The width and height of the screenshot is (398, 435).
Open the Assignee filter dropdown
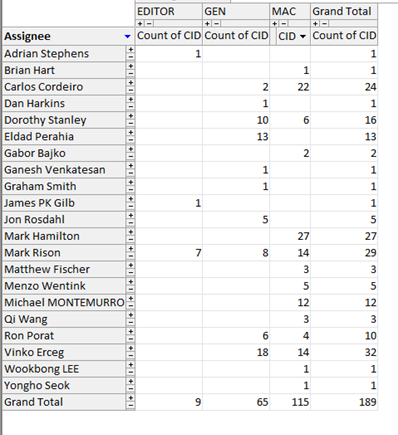point(127,36)
